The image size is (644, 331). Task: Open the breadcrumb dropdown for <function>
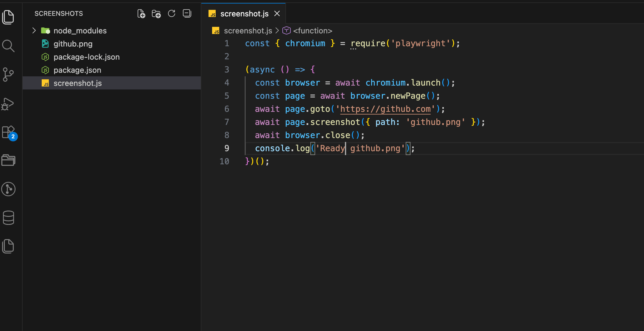(312, 30)
